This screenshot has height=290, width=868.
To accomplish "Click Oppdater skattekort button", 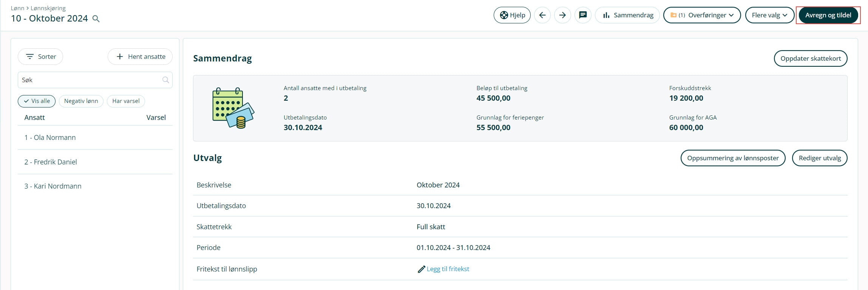I will (810, 58).
